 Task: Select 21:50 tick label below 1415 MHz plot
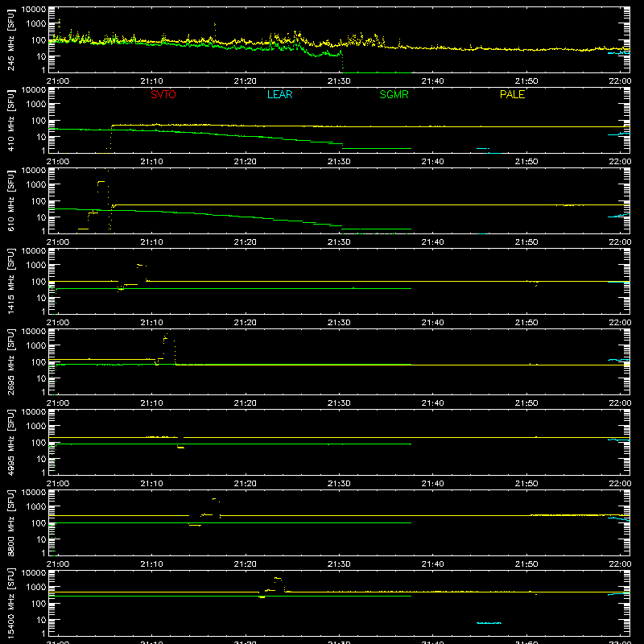click(x=526, y=323)
